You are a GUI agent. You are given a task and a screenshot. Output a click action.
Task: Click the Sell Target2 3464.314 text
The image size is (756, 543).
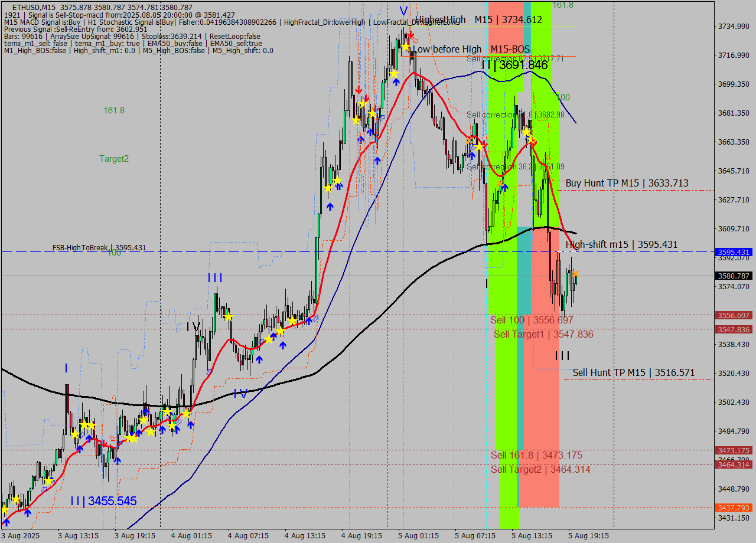tap(540, 470)
